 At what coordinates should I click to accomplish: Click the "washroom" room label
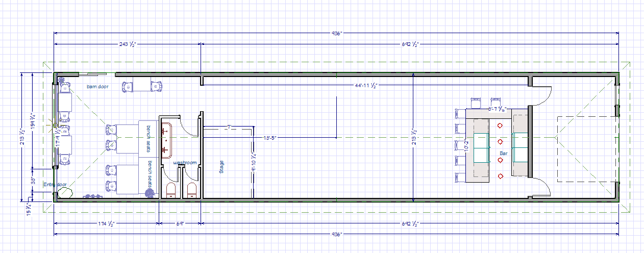click(x=185, y=163)
